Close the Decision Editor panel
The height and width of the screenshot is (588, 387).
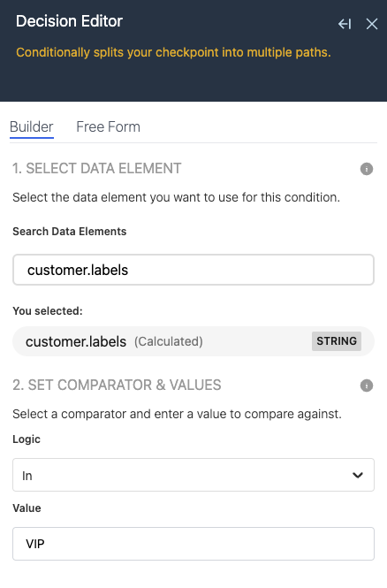coord(372,24)
